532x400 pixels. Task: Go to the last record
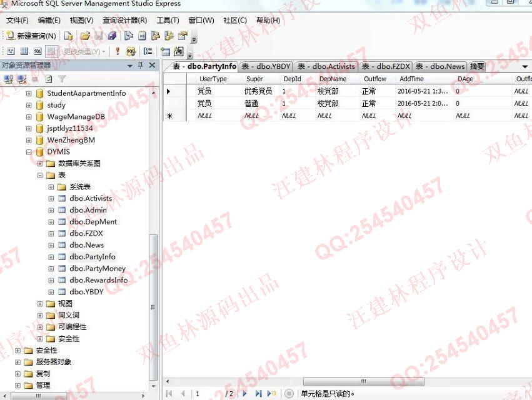(x=258, y=394)
